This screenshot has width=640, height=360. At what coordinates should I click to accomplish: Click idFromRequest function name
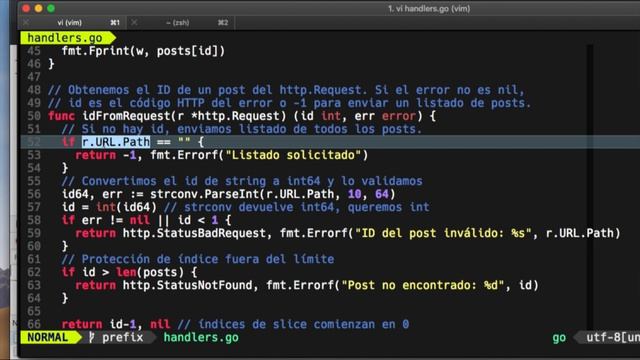coord(126,116)
